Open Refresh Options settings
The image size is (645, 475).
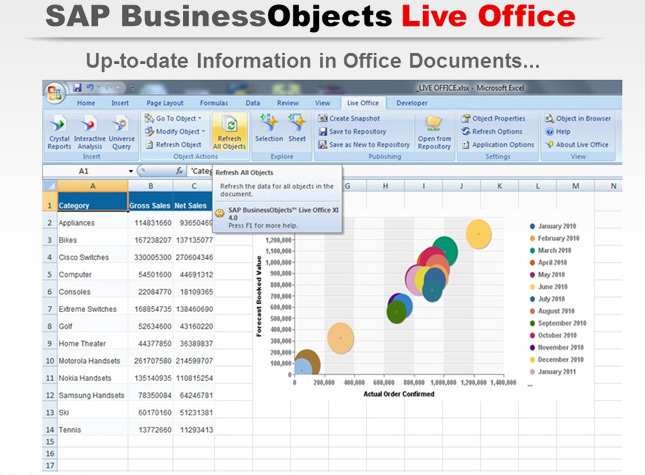tap(492, 132)
